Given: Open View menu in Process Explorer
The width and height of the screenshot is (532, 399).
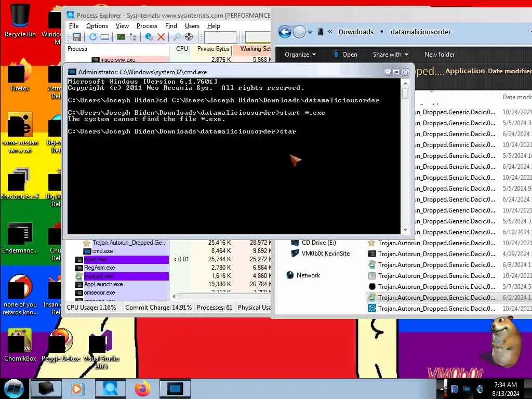Looking at the screenshot, I should pyautogui.click(x=122, y=26).
